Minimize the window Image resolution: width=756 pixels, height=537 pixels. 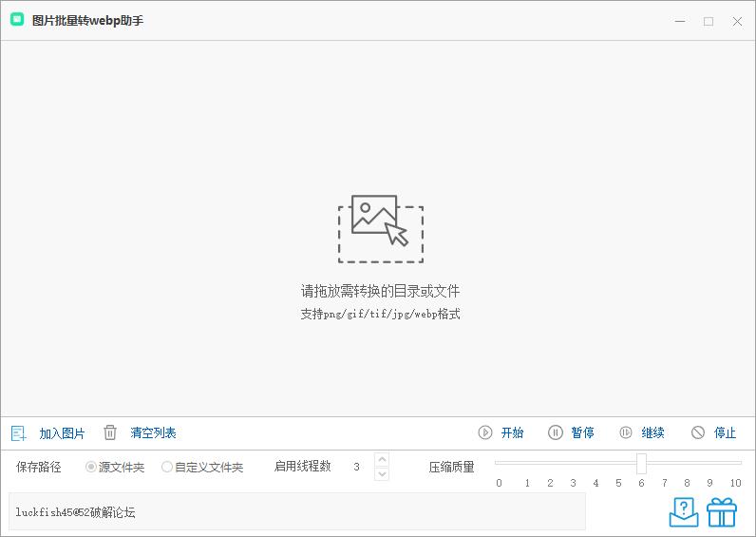click(x=680, y=21)
